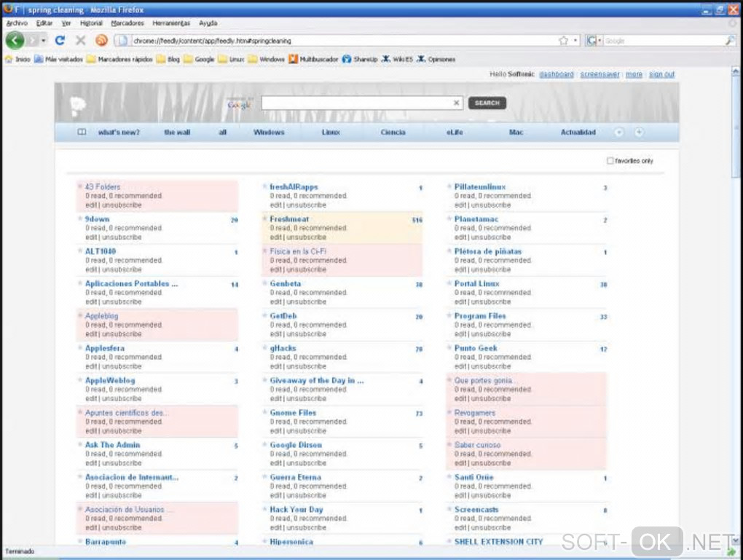
Task: Switch to the Actualidad category tab
Action: tap(578, 133)
